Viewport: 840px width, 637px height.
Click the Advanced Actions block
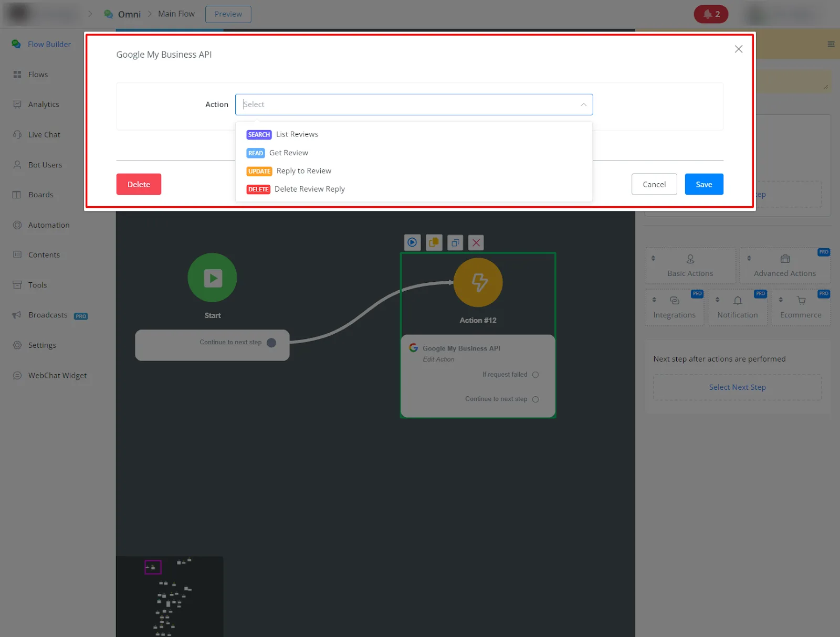(x=785, y=266)
